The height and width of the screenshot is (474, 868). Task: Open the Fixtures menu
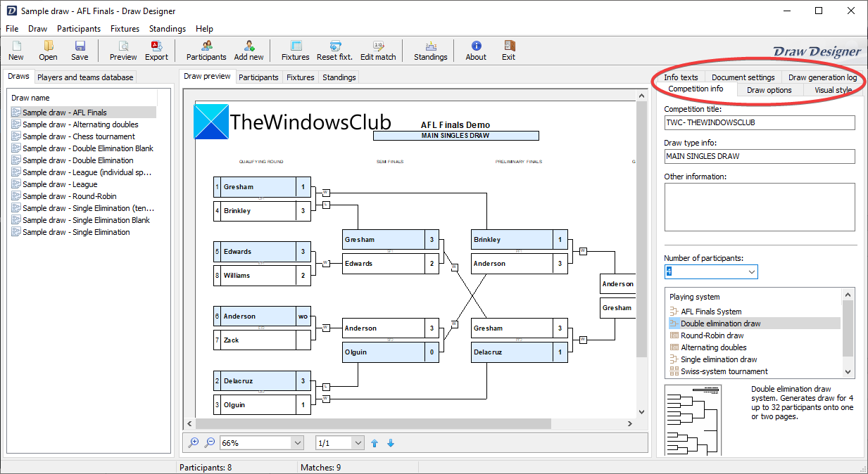[x=125, y=29]
